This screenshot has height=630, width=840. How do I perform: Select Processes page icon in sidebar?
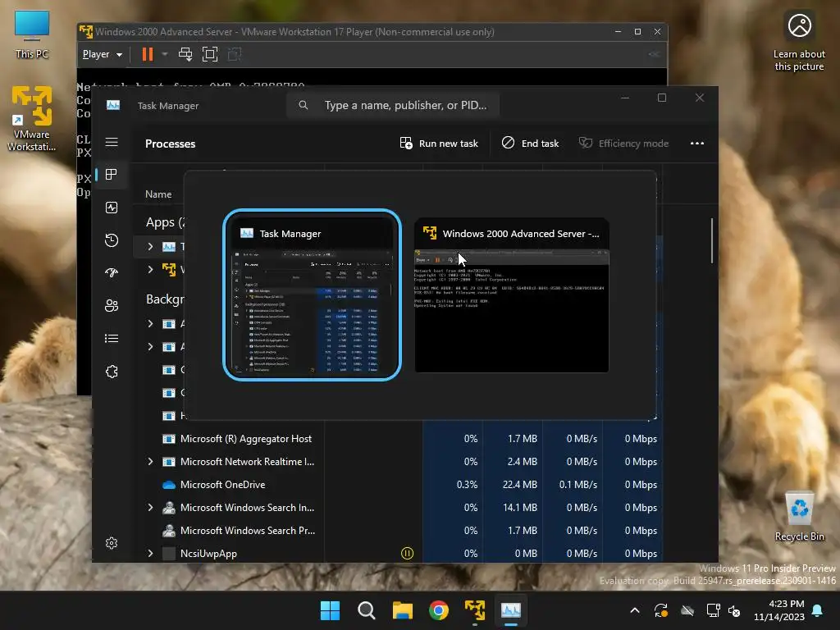[112, 174]
